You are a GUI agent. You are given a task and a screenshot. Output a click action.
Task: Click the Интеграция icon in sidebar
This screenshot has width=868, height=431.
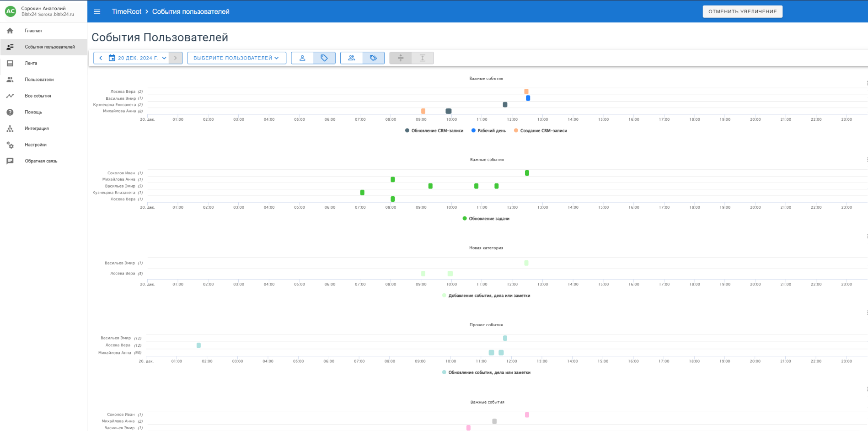click(x=10, y=129)
